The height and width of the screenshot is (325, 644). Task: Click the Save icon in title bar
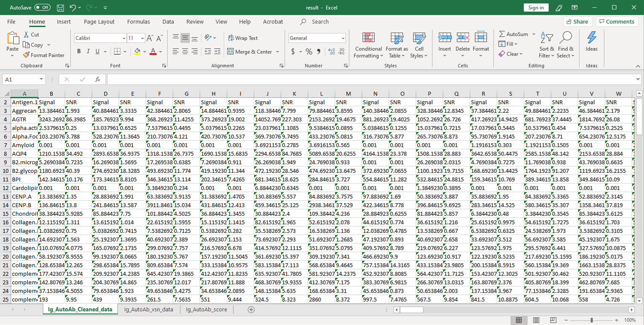pyautogui.click(x=60, y=8)
